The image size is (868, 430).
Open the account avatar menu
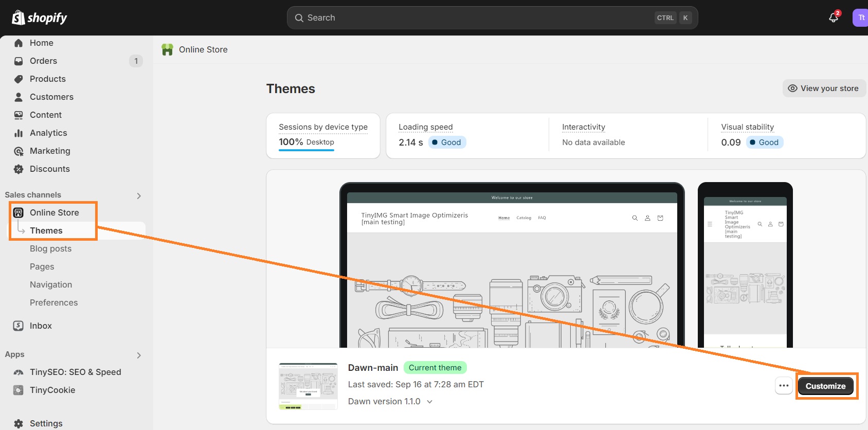point(860,17)
